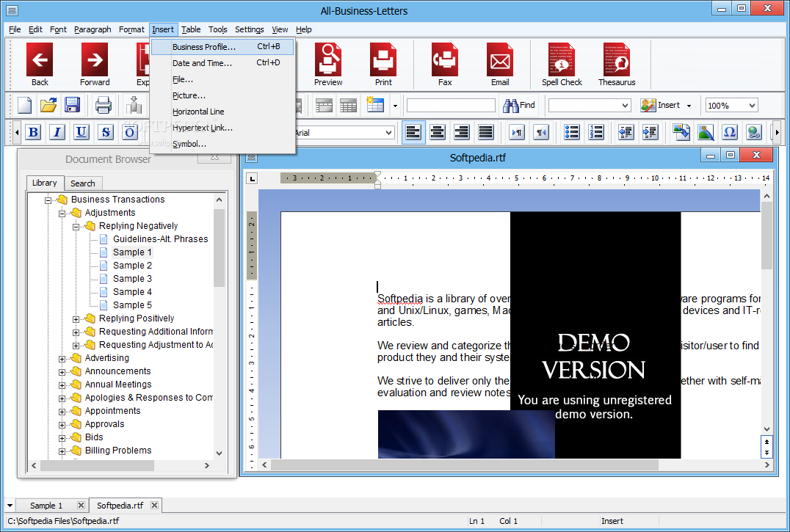The width and height of the screenshot is (790, 532).
Task: Toggle center text alignment
Action: pyautogui.click(x=438, y=132)
